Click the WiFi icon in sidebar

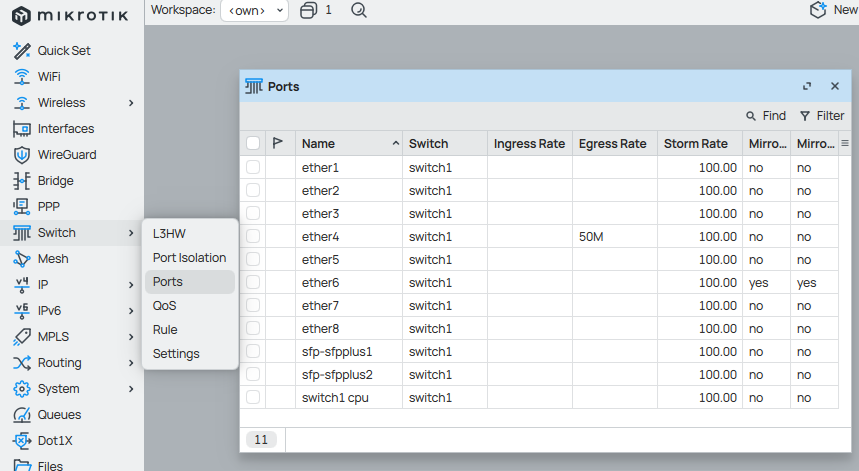tap(21, 77)
